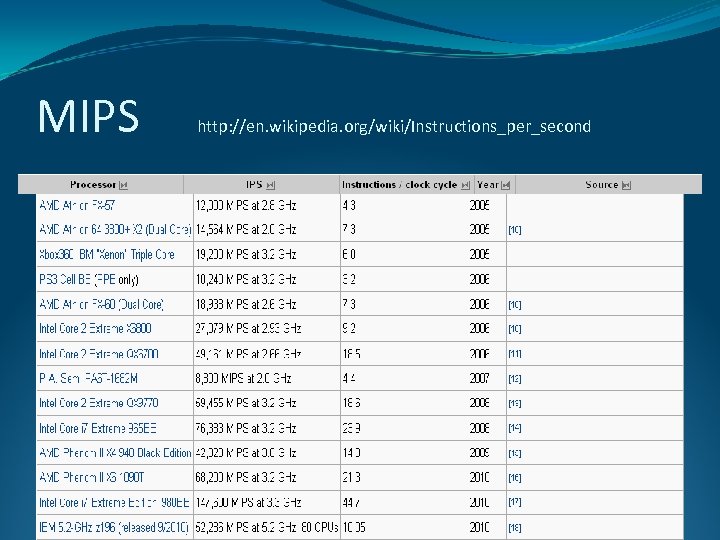Open AMD Phenom II X4 940 Black Edition link
Viewport: 720px width, 540px height.
(x=115, y=453)
